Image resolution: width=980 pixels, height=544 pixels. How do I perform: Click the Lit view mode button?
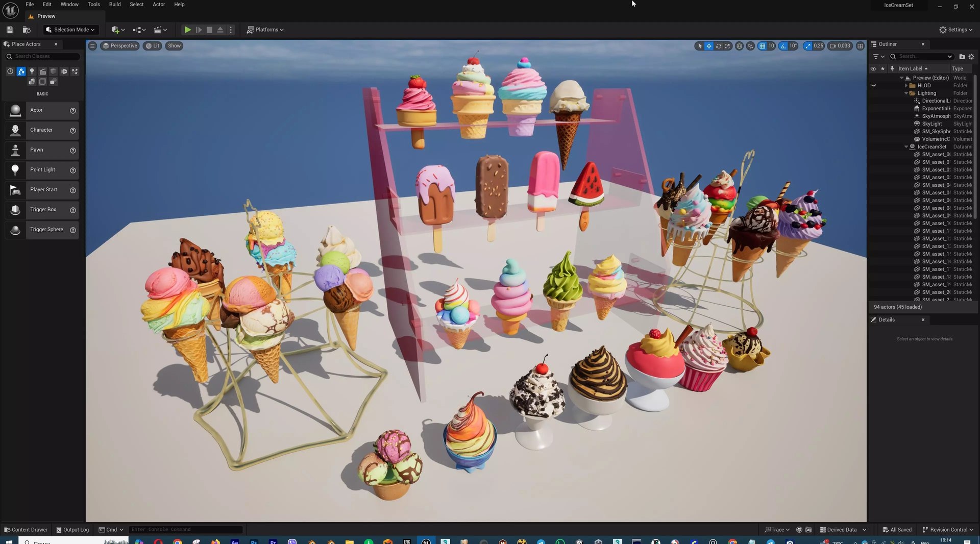coord(152,46)
